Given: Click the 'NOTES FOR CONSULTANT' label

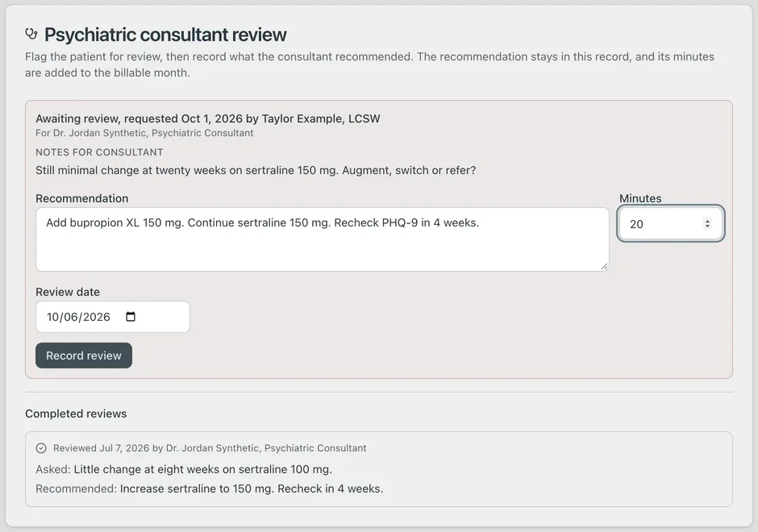Looking at the screenshot, I should [99, 152].
